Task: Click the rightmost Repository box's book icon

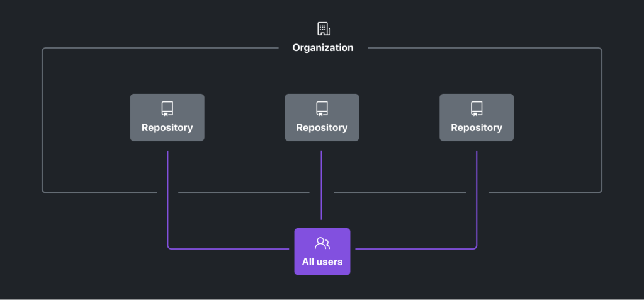Action: coord(477,109)
